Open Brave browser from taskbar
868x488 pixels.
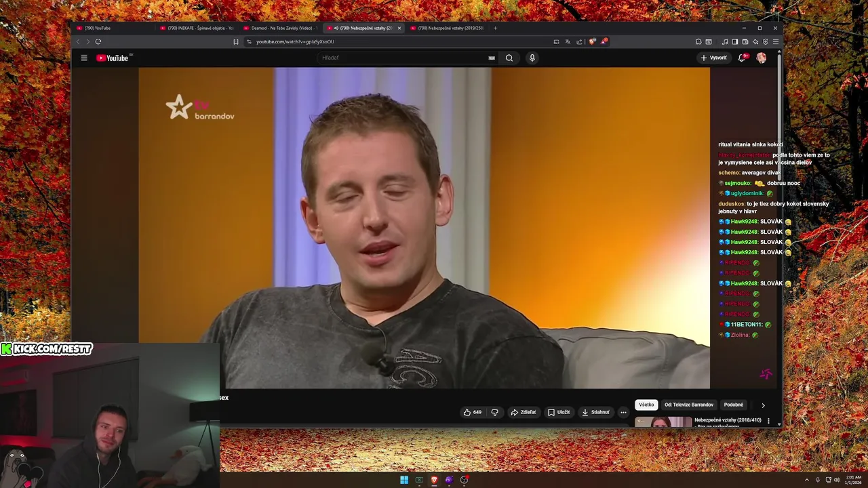(434, 480)
